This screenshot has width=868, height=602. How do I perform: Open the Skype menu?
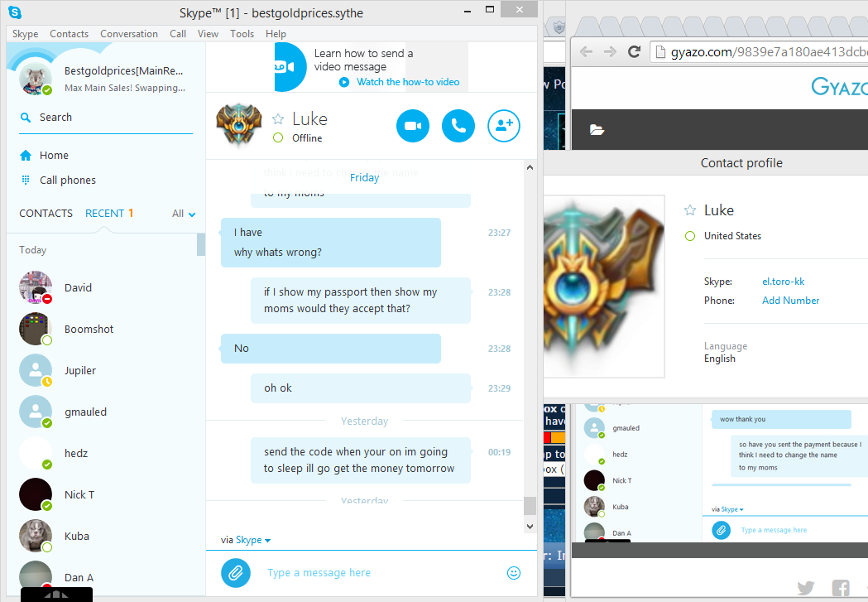[26, 34]
